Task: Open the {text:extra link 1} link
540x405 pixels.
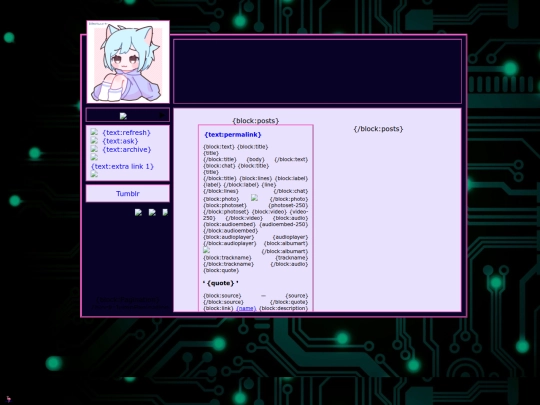Action: coord(122,166)
